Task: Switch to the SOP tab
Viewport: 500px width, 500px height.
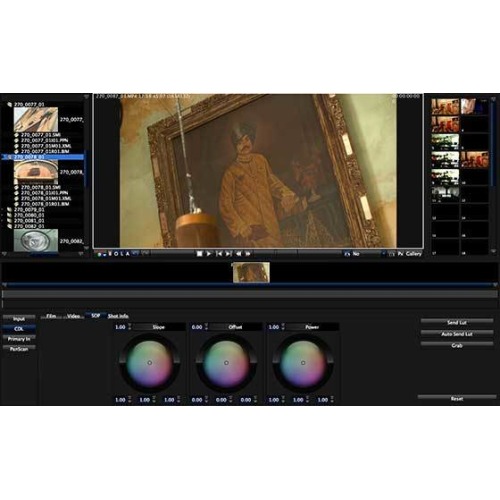Action: tap(96, 316)
